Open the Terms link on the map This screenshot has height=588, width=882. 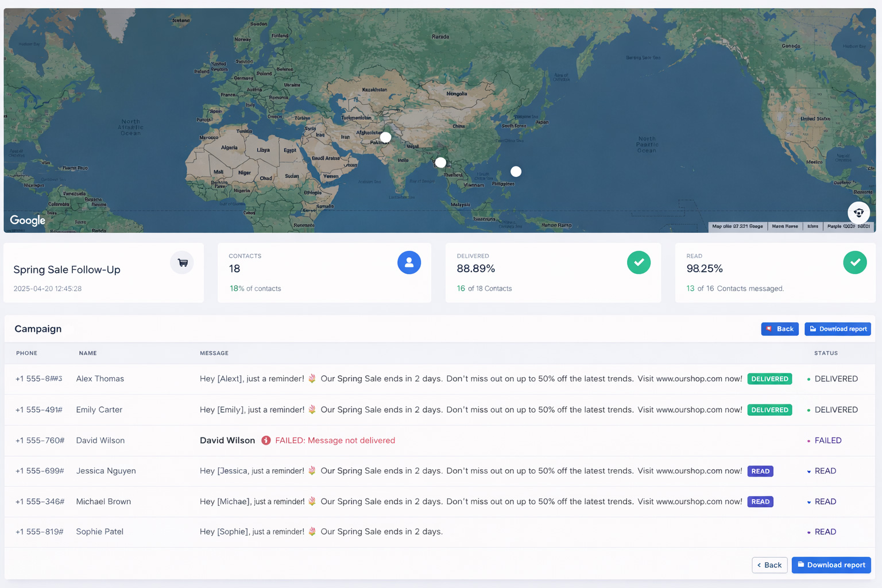click(x=813, y=226)
